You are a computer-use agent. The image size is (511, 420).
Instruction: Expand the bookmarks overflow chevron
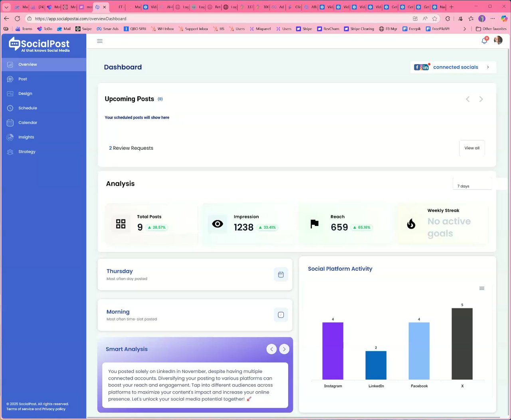coord(465,29)
